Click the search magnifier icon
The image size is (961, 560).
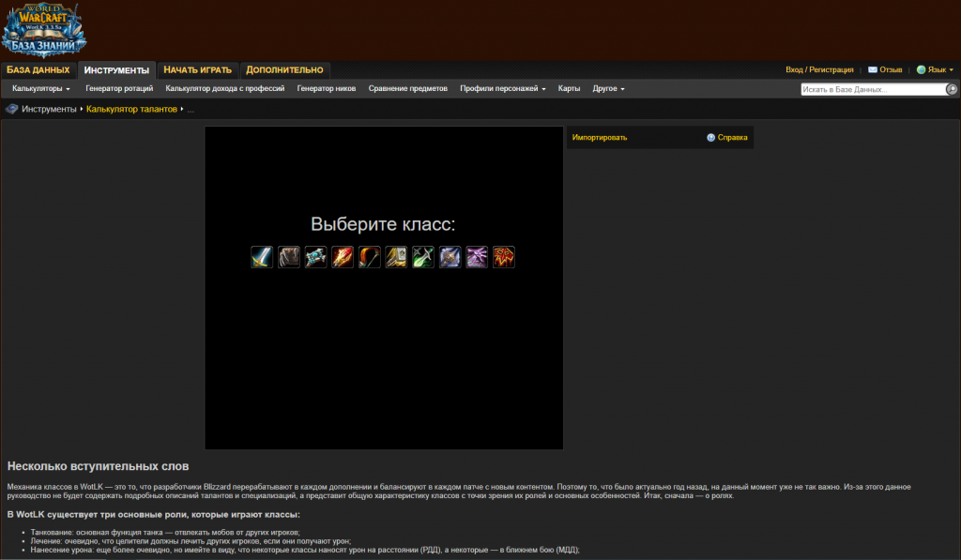point(952,89)
